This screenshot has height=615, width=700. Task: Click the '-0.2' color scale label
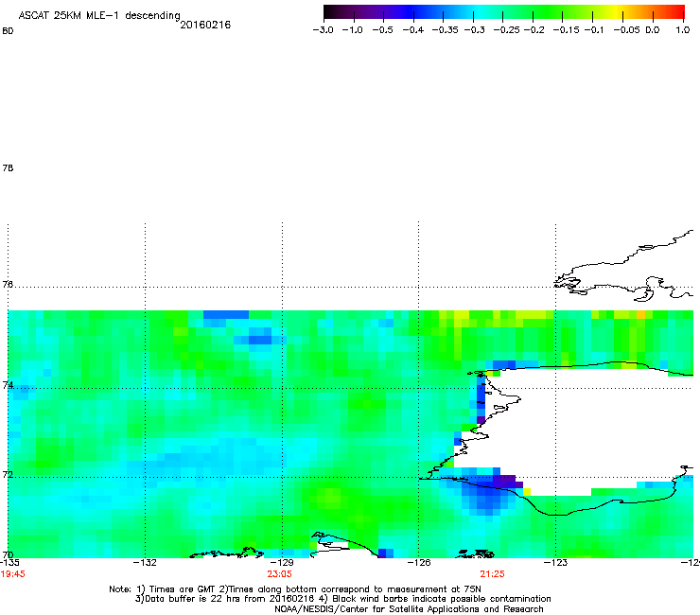coord(534,30)
